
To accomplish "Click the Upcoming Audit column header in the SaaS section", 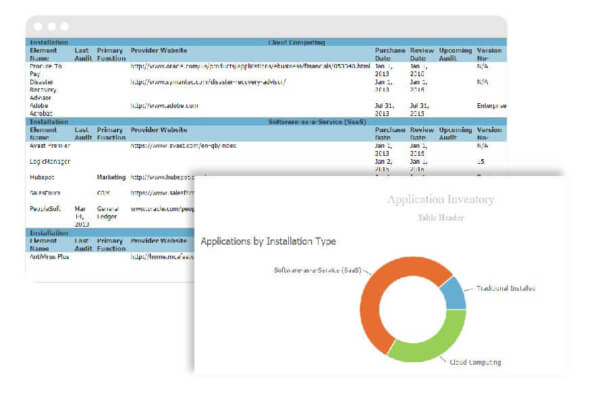I will 455,134.
